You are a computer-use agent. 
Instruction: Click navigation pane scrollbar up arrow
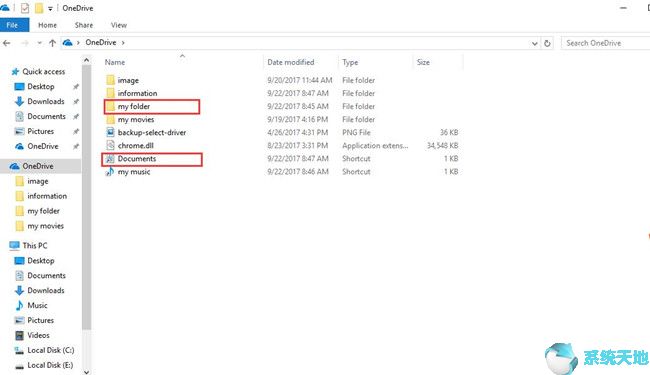[x=86, y=60]
